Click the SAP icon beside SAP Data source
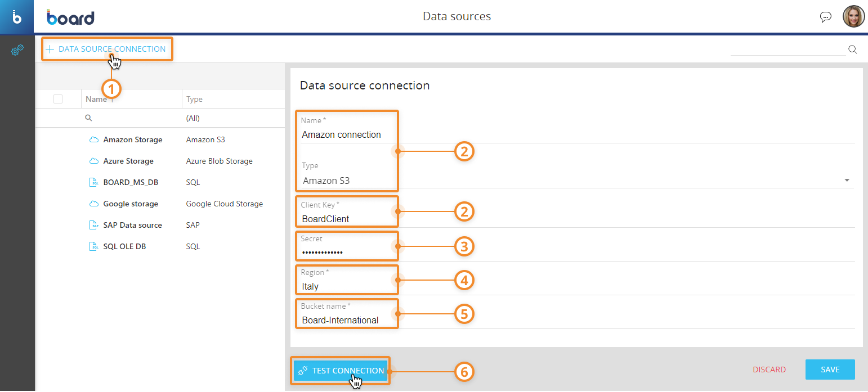Image resolution: width=868 pixels, height=392 pixels. pos(94,225)
